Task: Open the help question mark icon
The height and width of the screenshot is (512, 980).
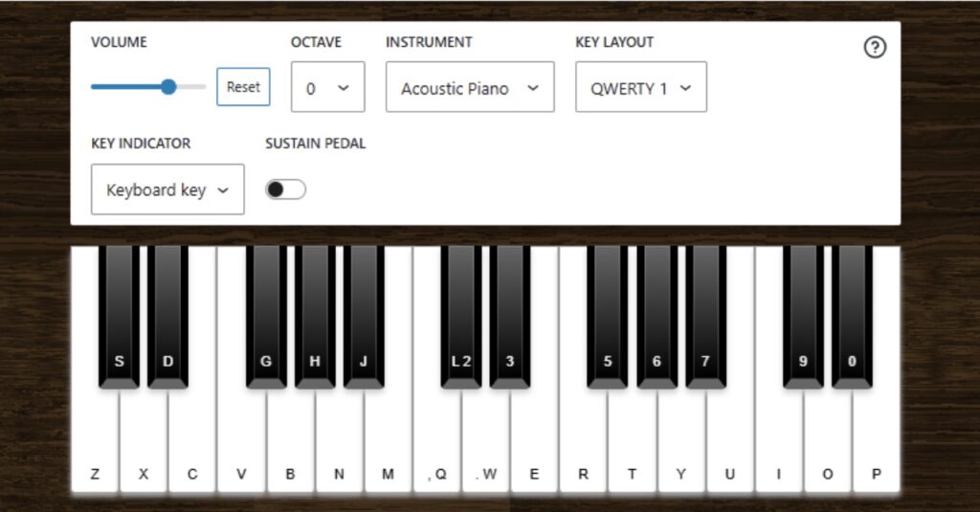Action: pos(875,47)
